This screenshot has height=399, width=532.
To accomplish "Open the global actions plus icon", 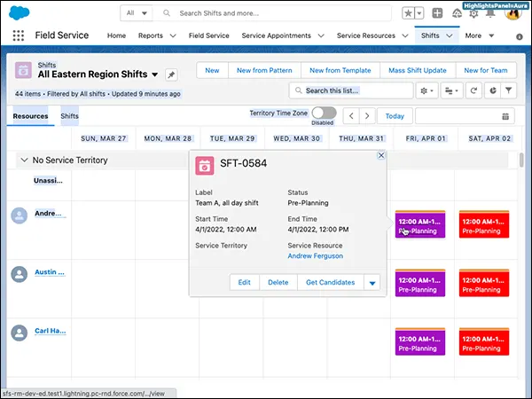I will coord(437,13).
